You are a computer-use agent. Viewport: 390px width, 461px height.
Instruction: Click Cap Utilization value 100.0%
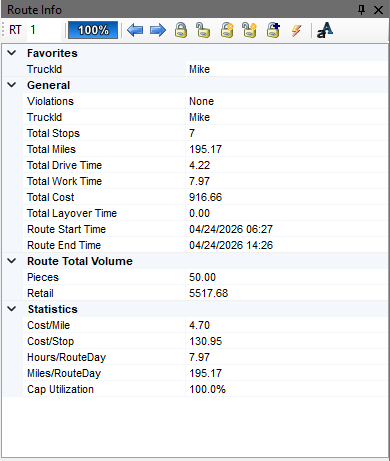(x=207, y=389)
